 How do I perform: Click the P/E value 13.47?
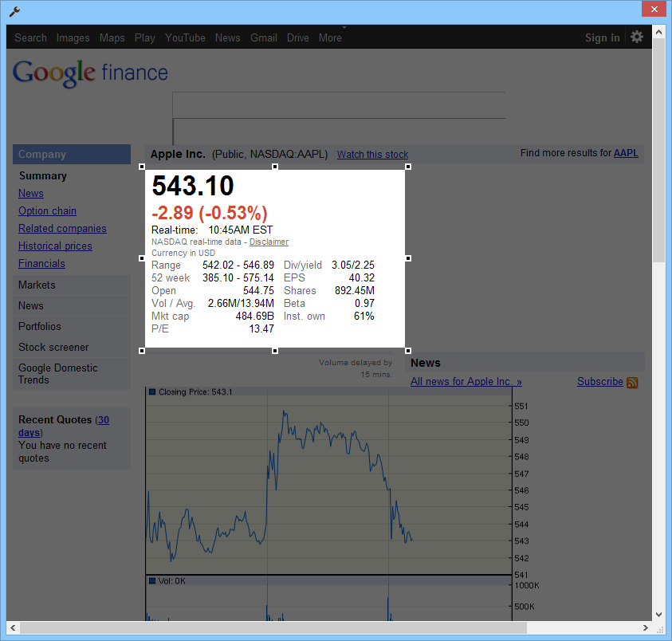click(x=261, y=328)
